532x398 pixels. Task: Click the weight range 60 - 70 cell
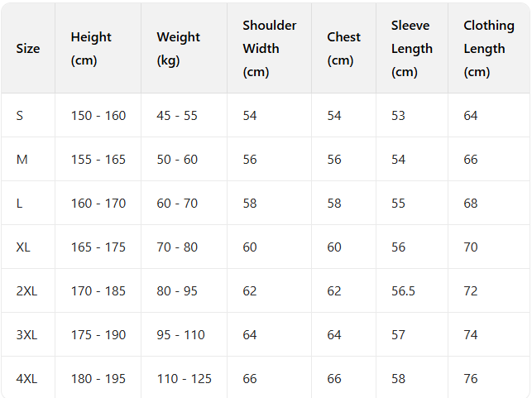click(x=177, y=204)
